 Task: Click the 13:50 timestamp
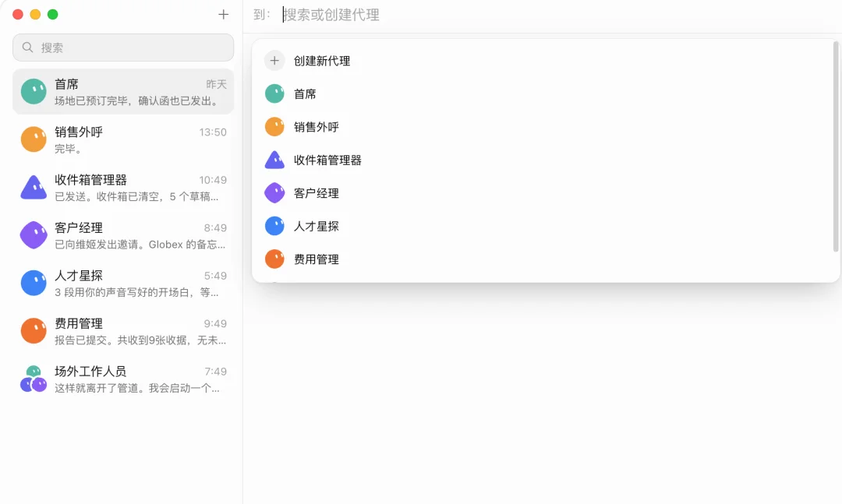[213, 132]
